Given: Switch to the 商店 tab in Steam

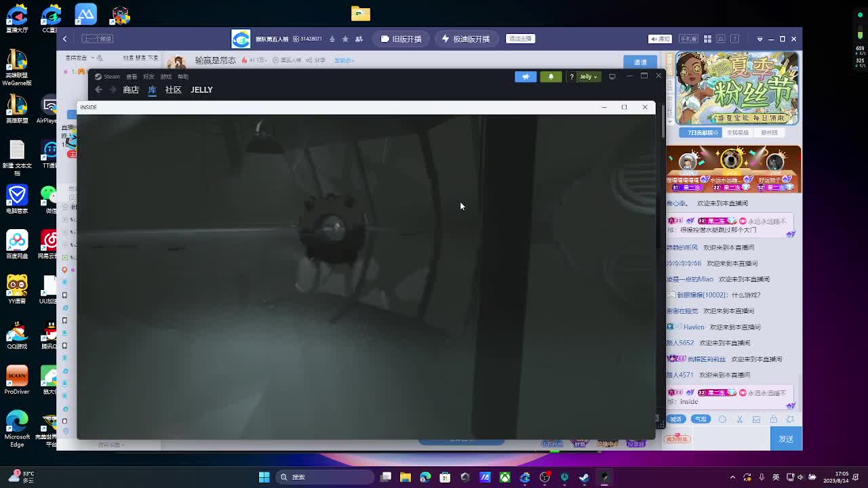Looking at the screenshot, I should point(131,89).
